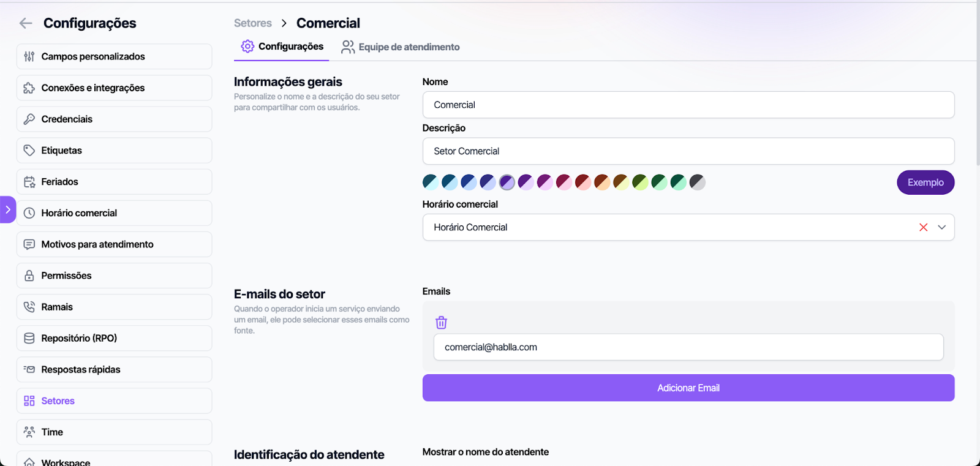The width and height of the screenshot is (980, 466).
Task: Click the padlock icon for Permissões
Action: coord(29,276)
